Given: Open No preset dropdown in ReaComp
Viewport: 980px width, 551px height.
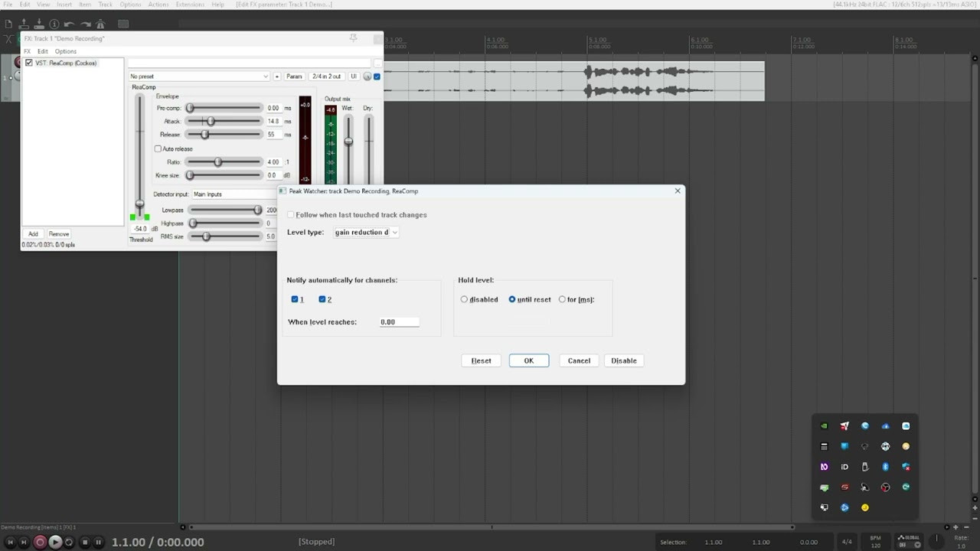Looking at the screenshot, I should point(199,77).
